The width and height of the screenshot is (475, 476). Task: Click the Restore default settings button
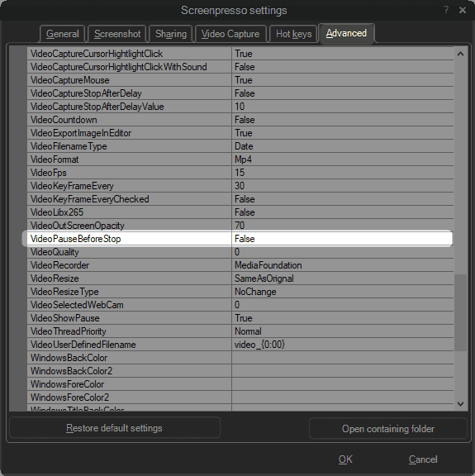pyautogui.click(x=115, y=428)
